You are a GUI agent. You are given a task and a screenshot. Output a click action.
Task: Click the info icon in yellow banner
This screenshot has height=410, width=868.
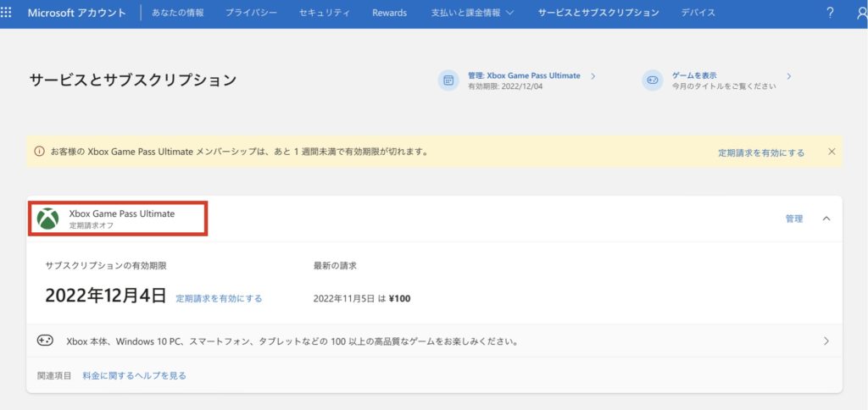[x=39, y=152]
